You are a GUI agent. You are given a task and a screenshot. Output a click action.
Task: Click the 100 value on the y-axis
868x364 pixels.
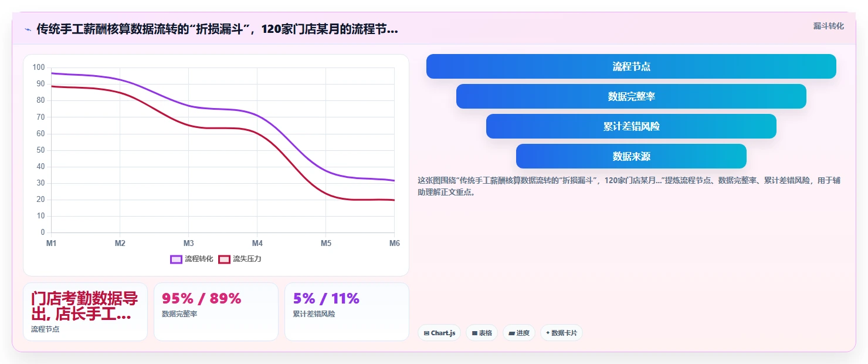(x=39, y=68)
